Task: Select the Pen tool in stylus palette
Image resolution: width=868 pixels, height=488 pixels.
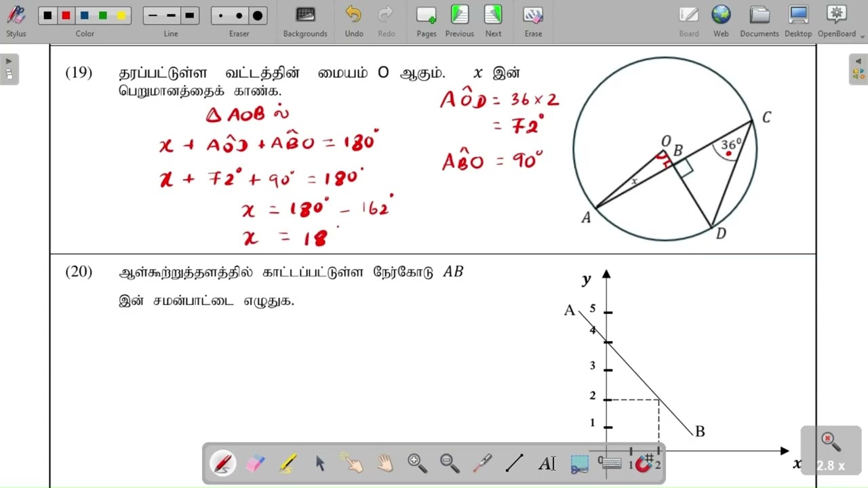Action: coord(222,464)
